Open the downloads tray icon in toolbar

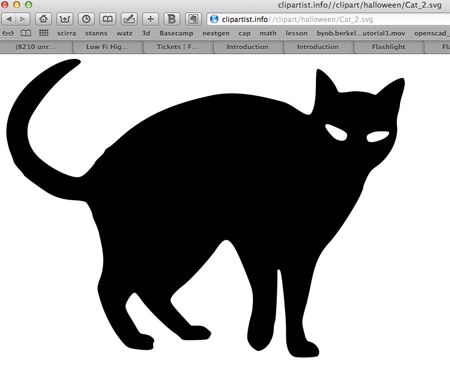tap(65, 19)
